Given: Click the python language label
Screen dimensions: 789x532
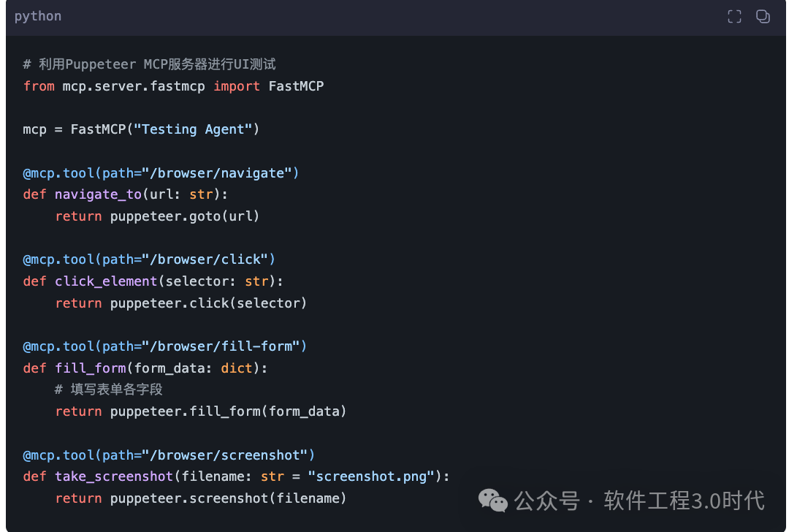Looking at the screenshot, I should point(38,16).
